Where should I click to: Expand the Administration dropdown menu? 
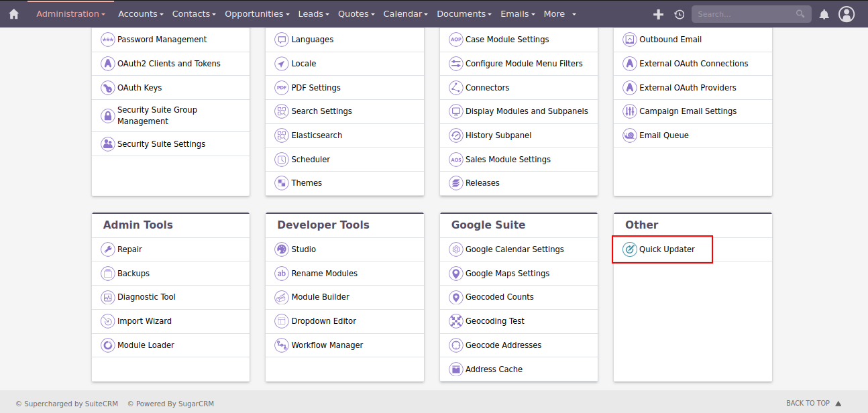pos(70,14)
